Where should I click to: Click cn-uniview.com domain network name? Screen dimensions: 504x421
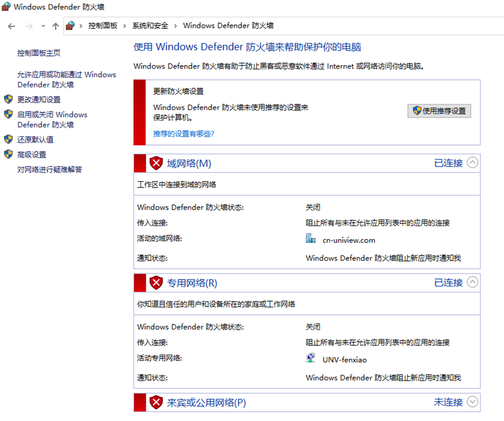click(349, 240)
